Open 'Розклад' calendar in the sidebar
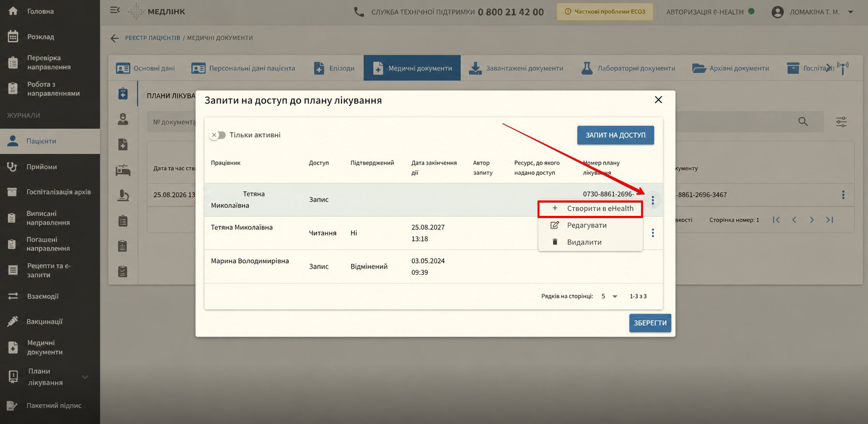This screenshot has height=424, width=868. [x=50, y=36]
